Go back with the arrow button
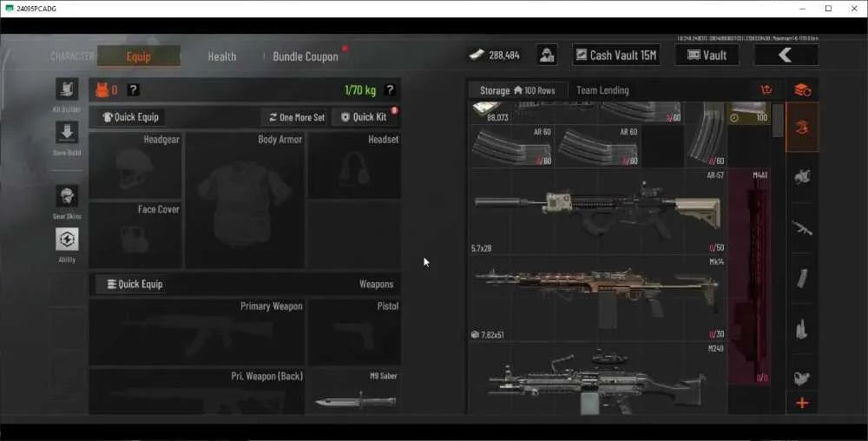Screen dimensions: 868x441 point(786,55)
